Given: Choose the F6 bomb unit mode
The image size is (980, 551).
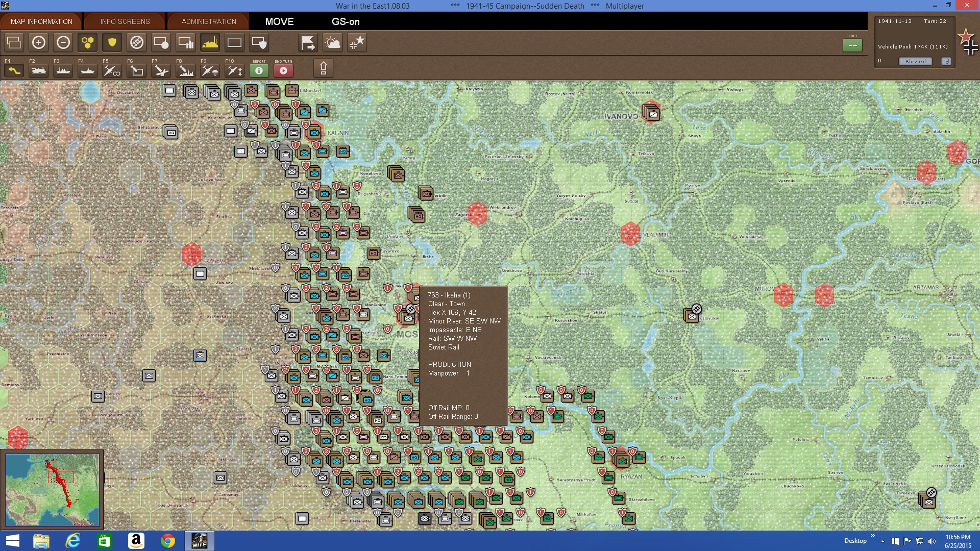Looking at the screenshot, I should 137,70.
